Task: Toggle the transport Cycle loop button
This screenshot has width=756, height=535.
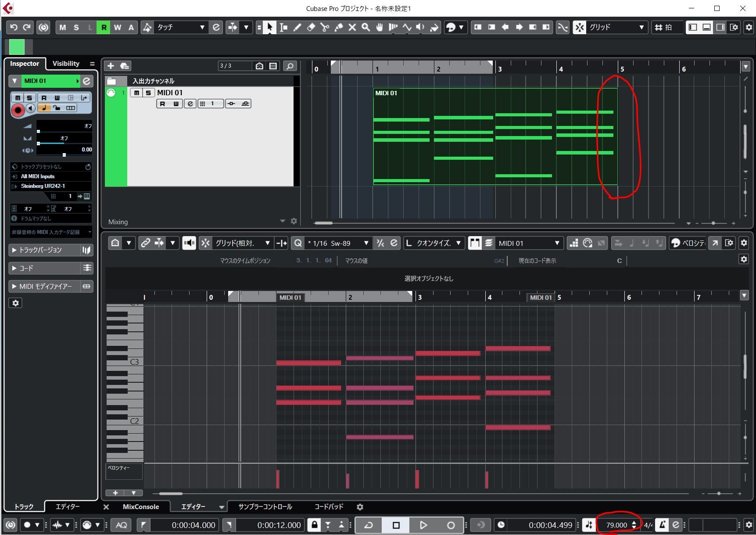Action: [369, 525]
